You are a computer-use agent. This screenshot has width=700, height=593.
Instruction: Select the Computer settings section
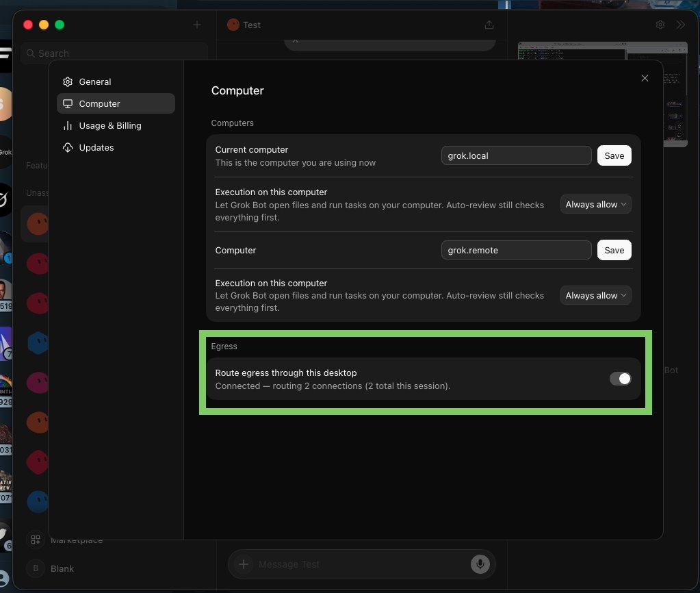116,103
